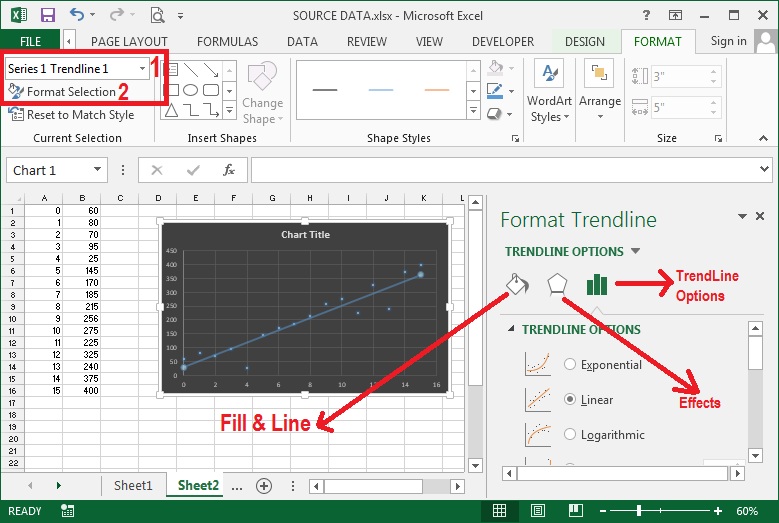
Task: Open the chart elements dropdown showing Series 1 Trendline 1
Action: tap(142, 69)
